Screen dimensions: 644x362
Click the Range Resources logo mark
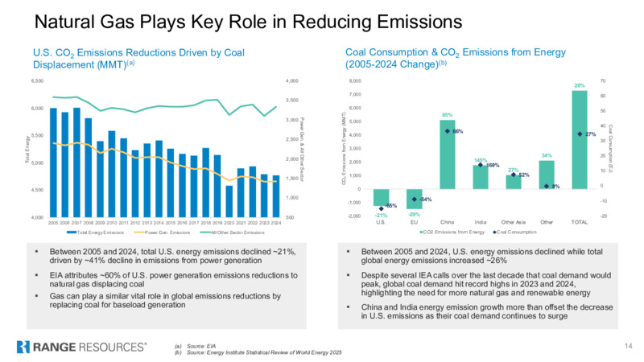(23, 347)
